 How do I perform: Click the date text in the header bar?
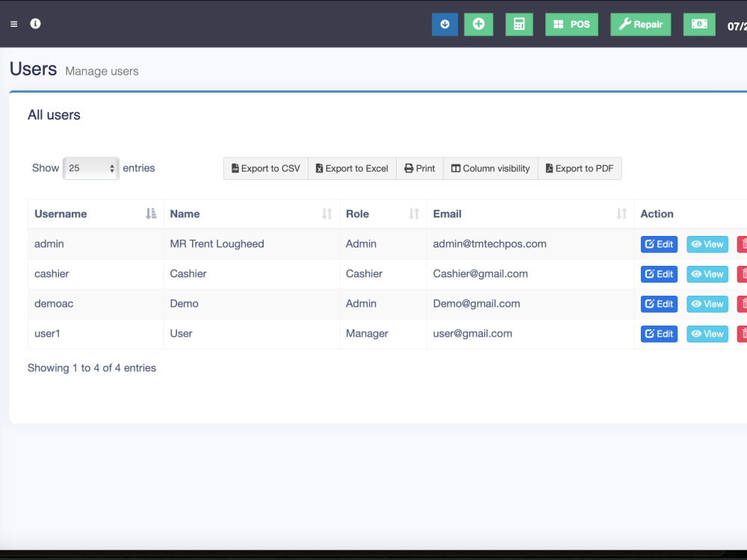(737, 27)
